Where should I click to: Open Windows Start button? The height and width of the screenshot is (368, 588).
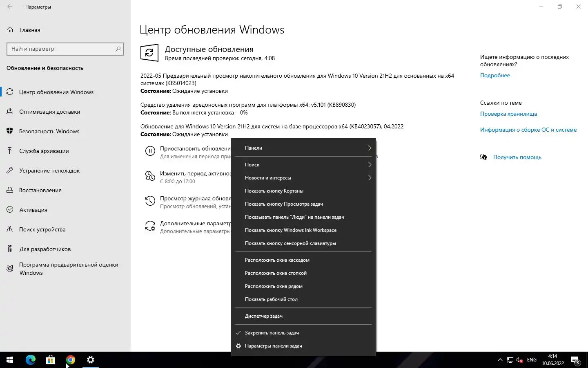pyautogui.click(x=10, y=360)
